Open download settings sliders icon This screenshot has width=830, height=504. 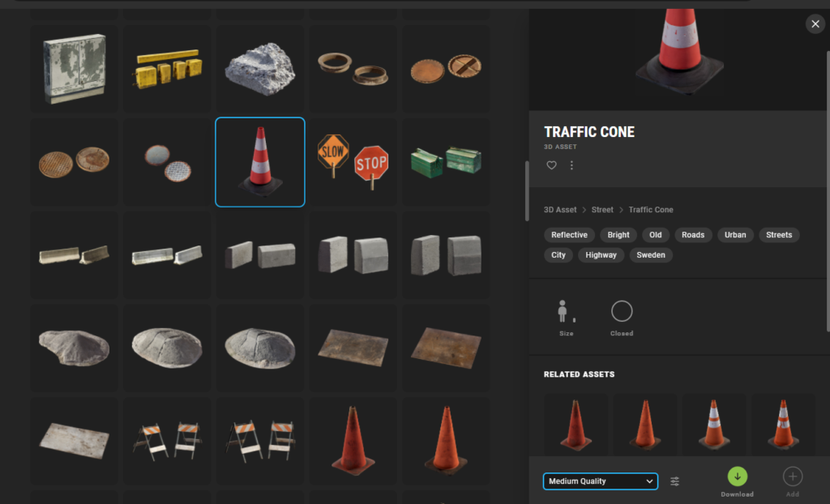click(675, 481)
